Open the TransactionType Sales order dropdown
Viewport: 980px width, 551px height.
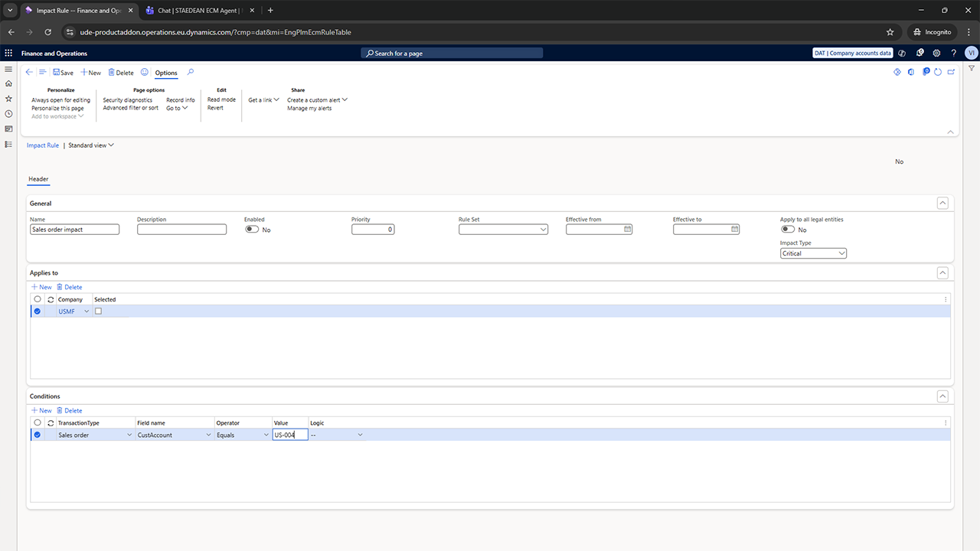pos(129,435)
